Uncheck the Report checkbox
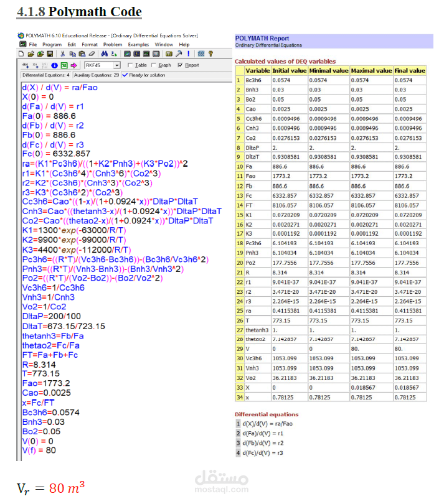Screen dimensions: 444x504 click(x=180, y=65)
